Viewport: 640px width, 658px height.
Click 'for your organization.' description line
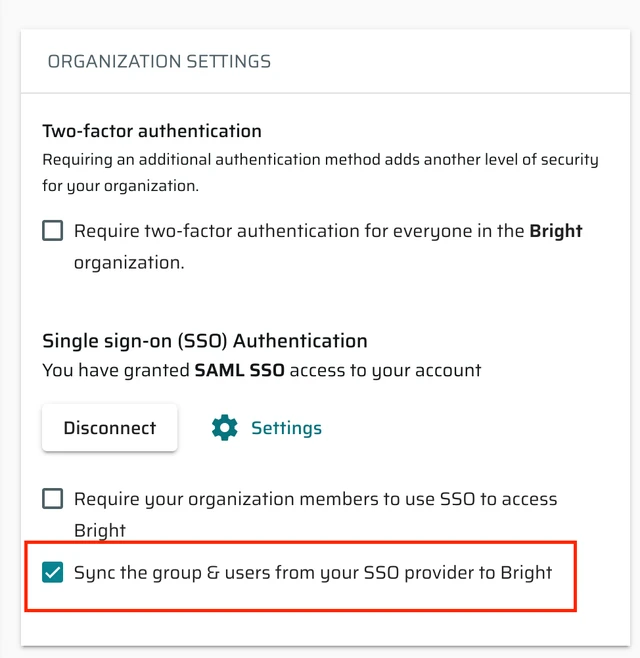point(120,185)
